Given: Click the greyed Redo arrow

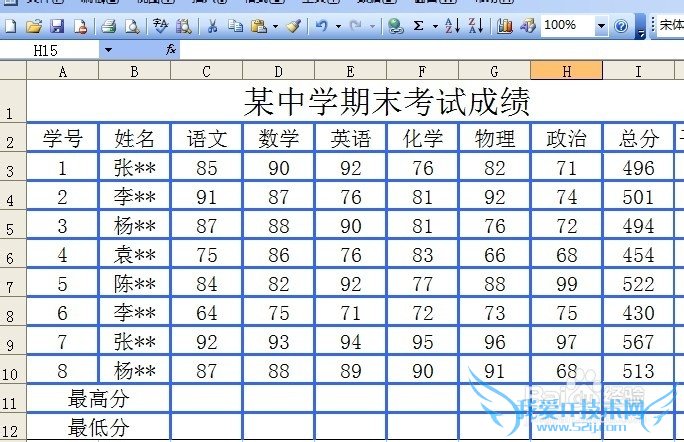Looking at the screenshot, I should [x=356, y=26].
